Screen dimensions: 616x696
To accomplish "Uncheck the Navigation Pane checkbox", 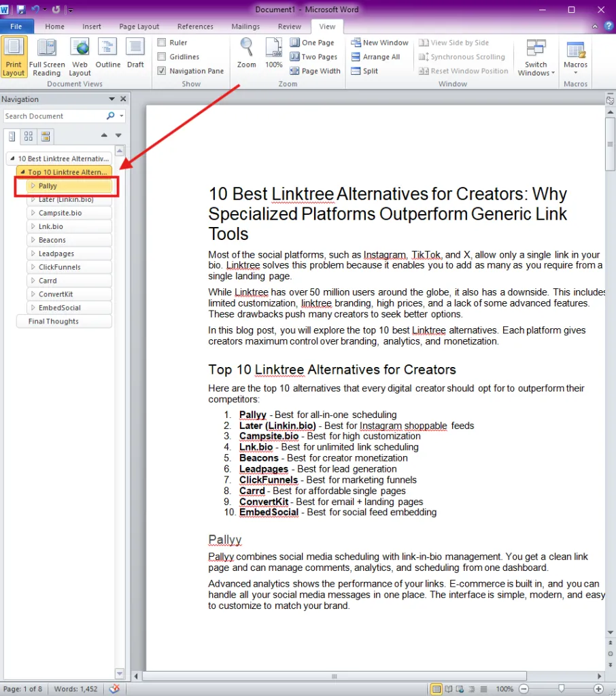I will click(x=162, y=71).
